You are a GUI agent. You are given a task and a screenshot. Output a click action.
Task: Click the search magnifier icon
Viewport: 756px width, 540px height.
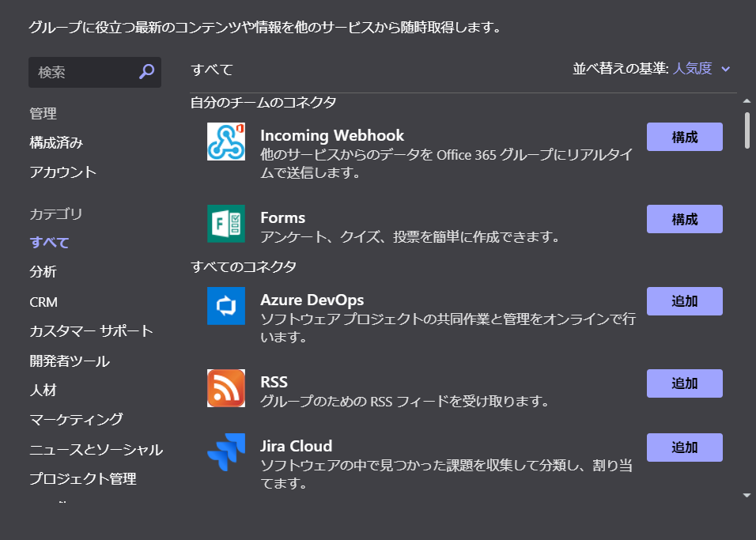(x=146, y=71)
